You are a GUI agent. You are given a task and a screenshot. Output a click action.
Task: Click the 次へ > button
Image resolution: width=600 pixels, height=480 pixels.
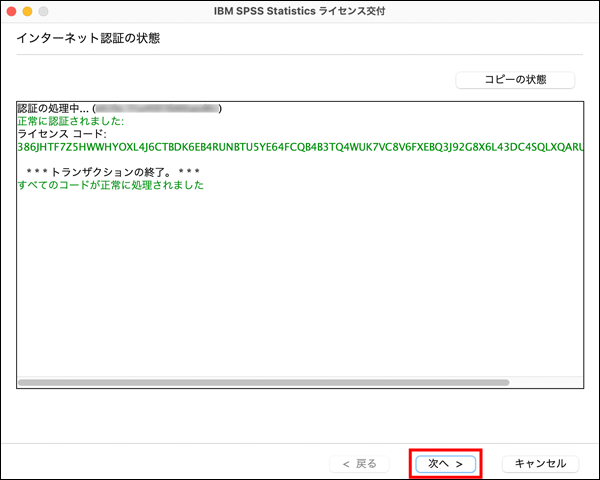click(445, 464)
